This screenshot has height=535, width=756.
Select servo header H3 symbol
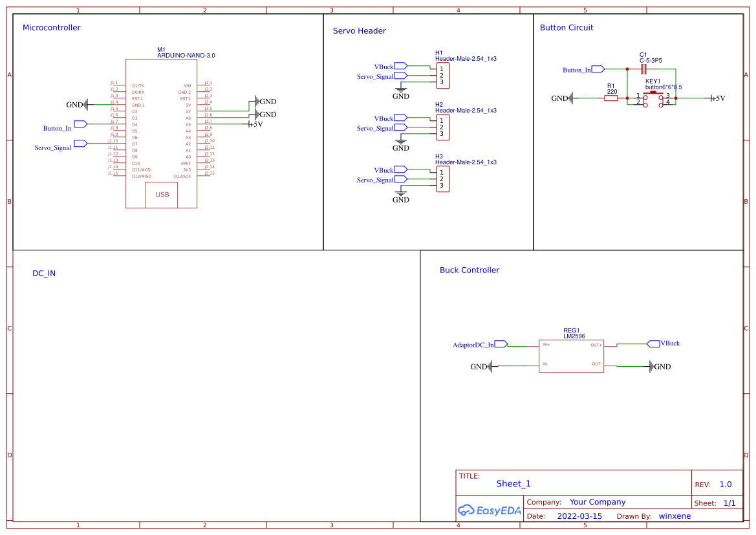click(442, 179)
